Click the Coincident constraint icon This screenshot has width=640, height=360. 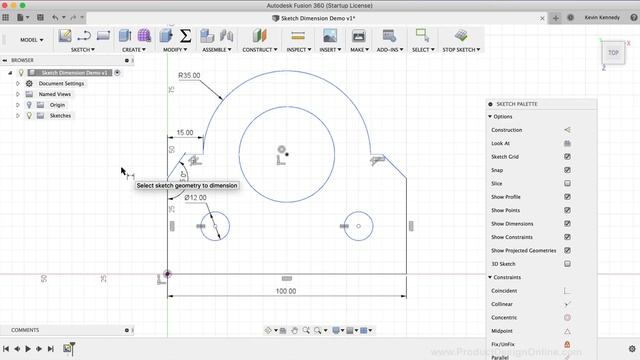point(567,291)
